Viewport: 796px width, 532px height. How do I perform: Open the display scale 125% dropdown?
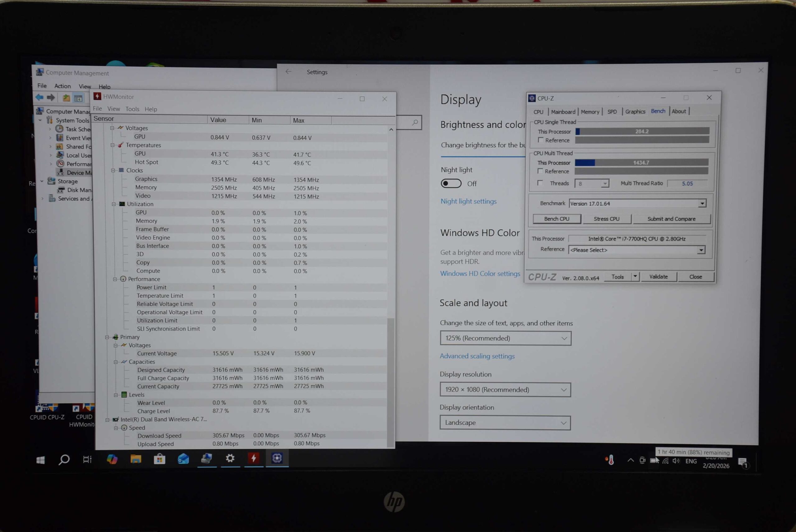pos(505,338)
